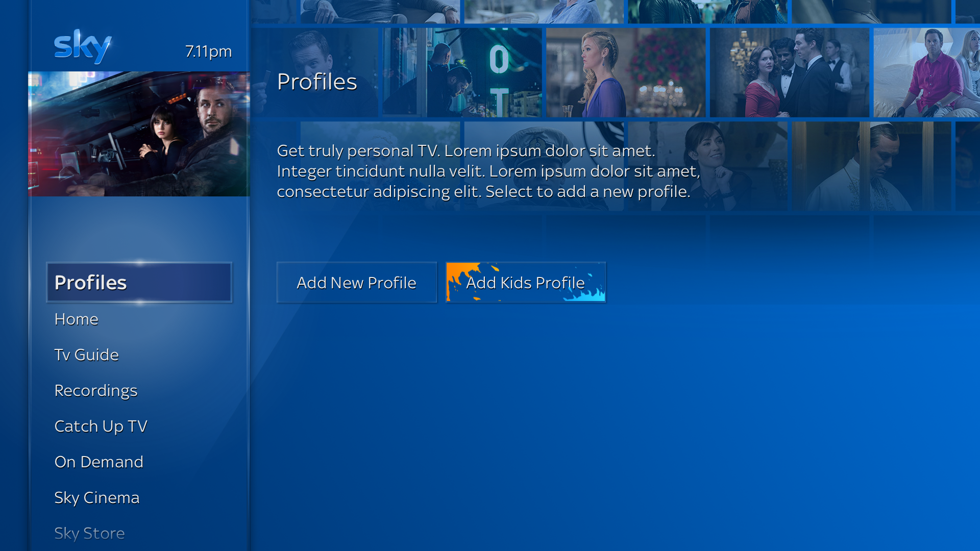Select the Add Kids Profile button
Image resolution: width=980 pixels, height=551 pixels.
[525, 283]
